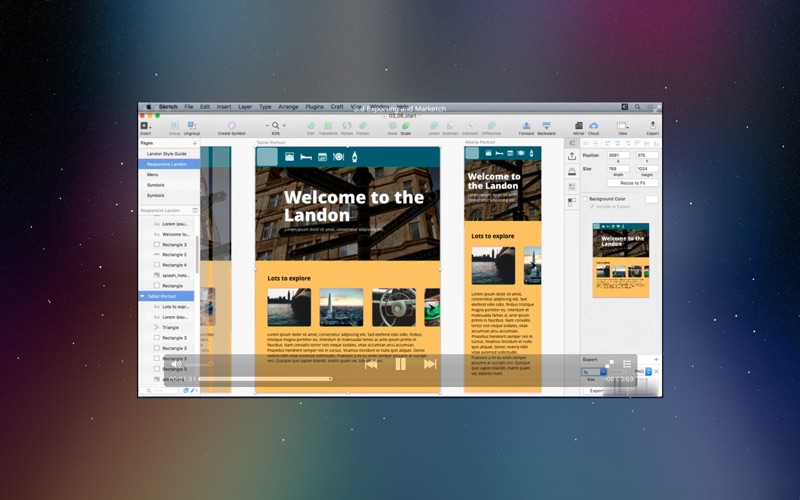Enable the Background Color checkbox
Viewport: 800px width, 500px height.
pyautogui.click(x=585, y=199)
